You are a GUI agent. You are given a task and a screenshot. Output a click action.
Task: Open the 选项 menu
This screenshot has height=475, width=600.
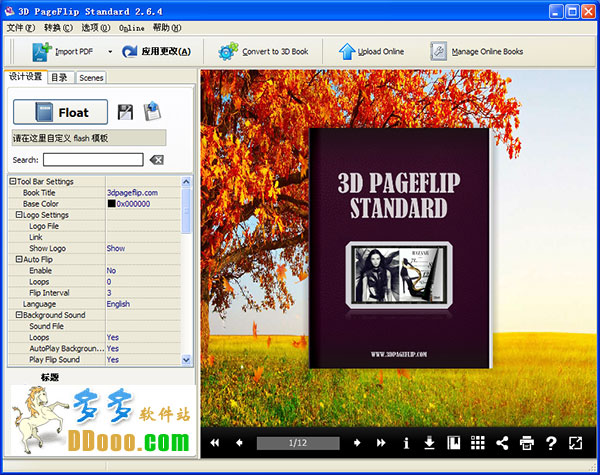[96, 28]
